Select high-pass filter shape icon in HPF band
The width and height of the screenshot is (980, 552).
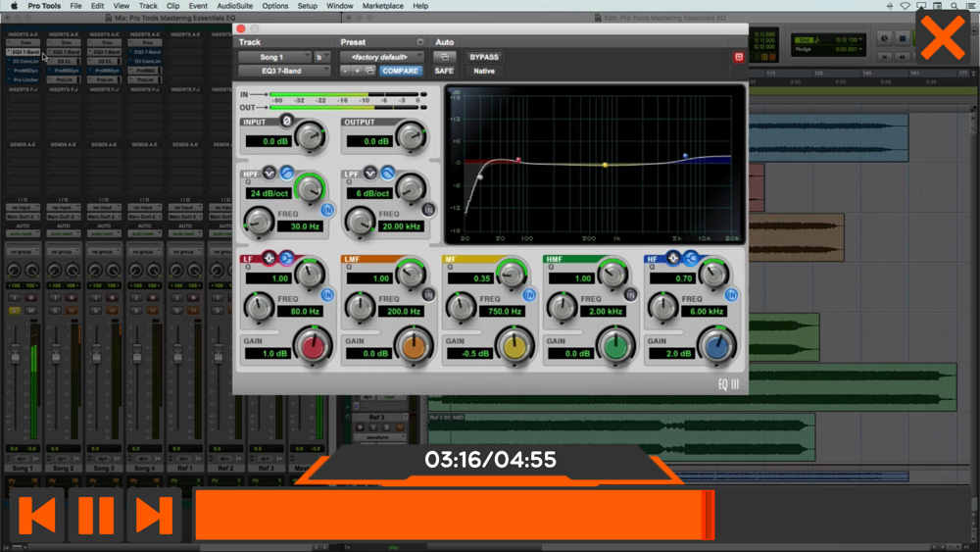[x=286, y=174]
